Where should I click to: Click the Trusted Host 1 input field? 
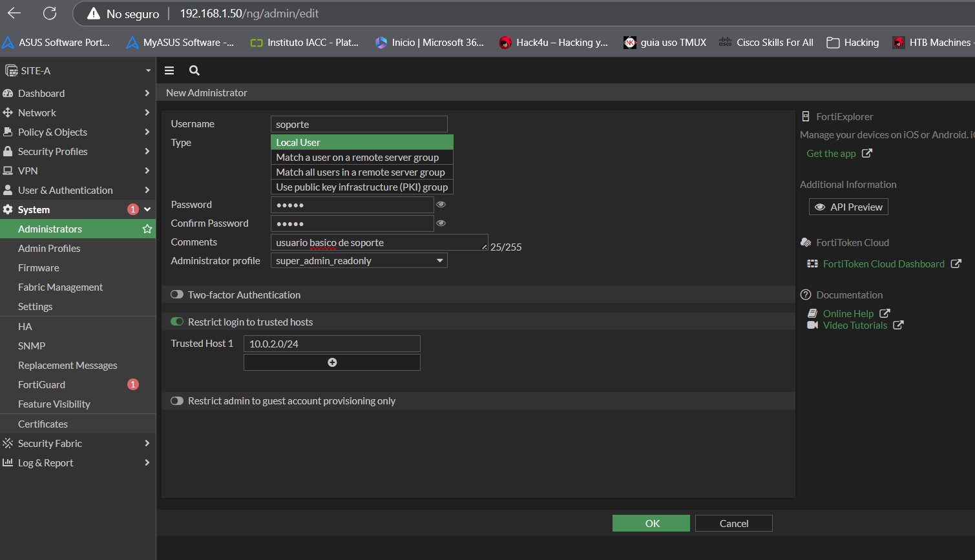[331, 344]
